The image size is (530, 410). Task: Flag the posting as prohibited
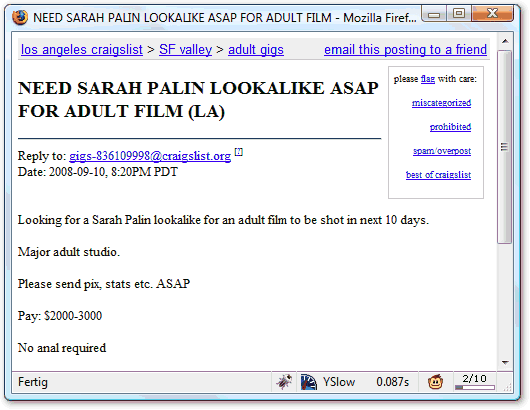pyautogui.click(x=450, y=127)
